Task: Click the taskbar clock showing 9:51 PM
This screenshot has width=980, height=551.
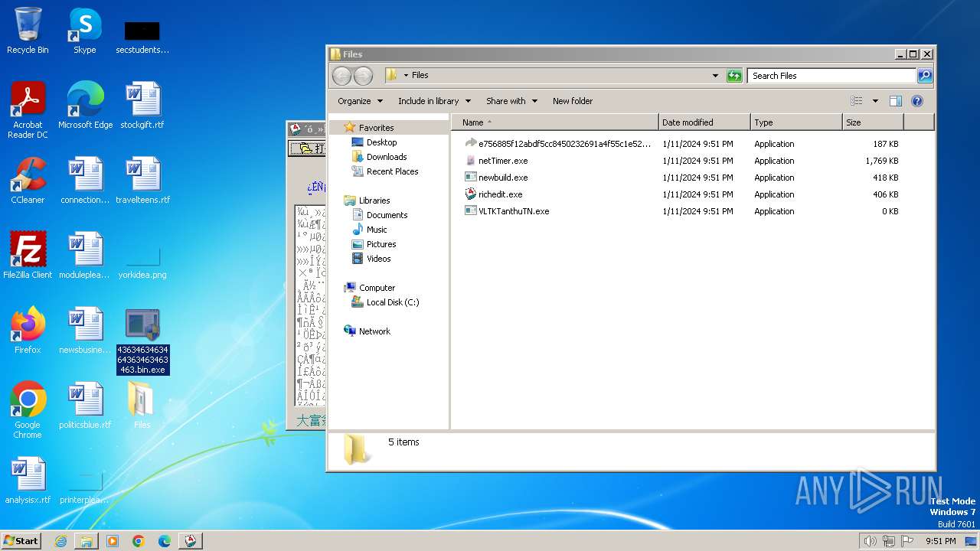Action: coord(940,541)
